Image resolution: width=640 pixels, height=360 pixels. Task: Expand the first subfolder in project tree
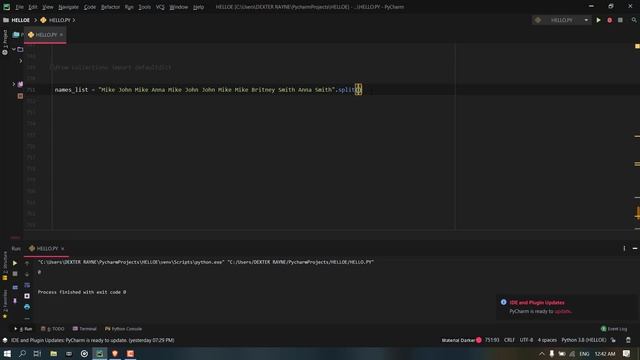20,61
